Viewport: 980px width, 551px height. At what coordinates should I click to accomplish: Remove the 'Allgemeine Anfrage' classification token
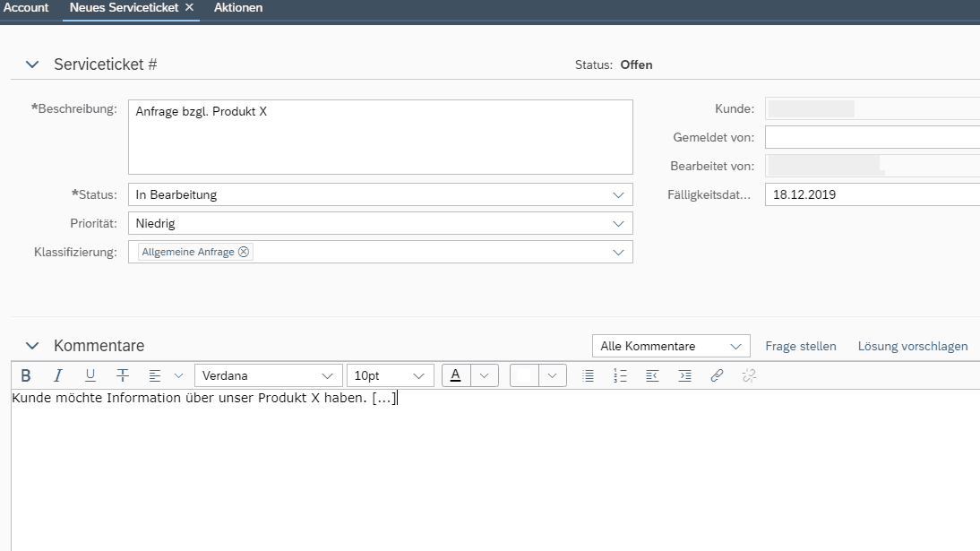pyautogui.click(x=244, y=252)
